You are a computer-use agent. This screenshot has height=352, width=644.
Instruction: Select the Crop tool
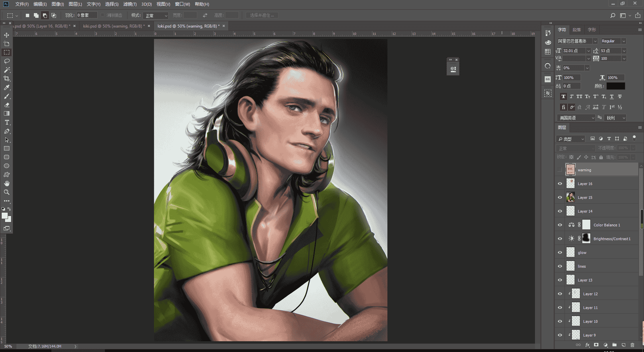(6, 79)
